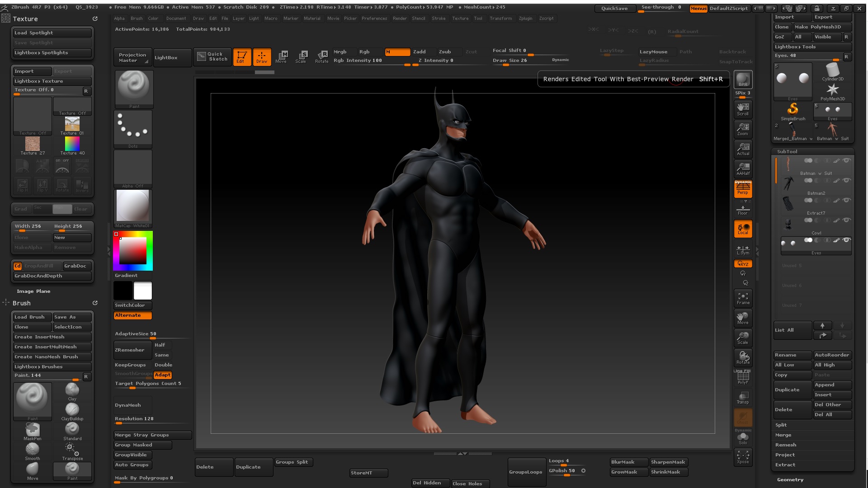Toggle PolyF wireframe display
This screenshot has height=488, width=868.
point(743,377)
